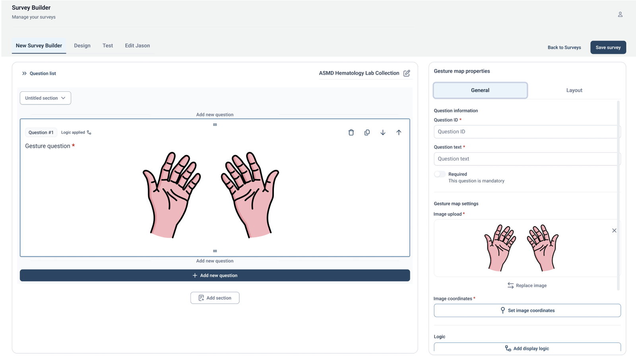Click the properties panel vertical scrollbar
The height and width of the screenshot is (364, 636).
coord(618,195)
